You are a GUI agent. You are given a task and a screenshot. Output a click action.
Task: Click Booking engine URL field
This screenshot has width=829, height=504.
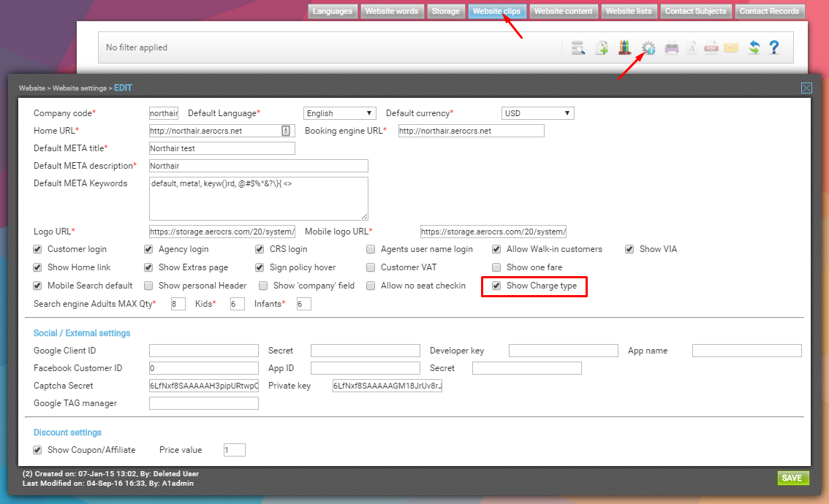(x=471, y=131)
